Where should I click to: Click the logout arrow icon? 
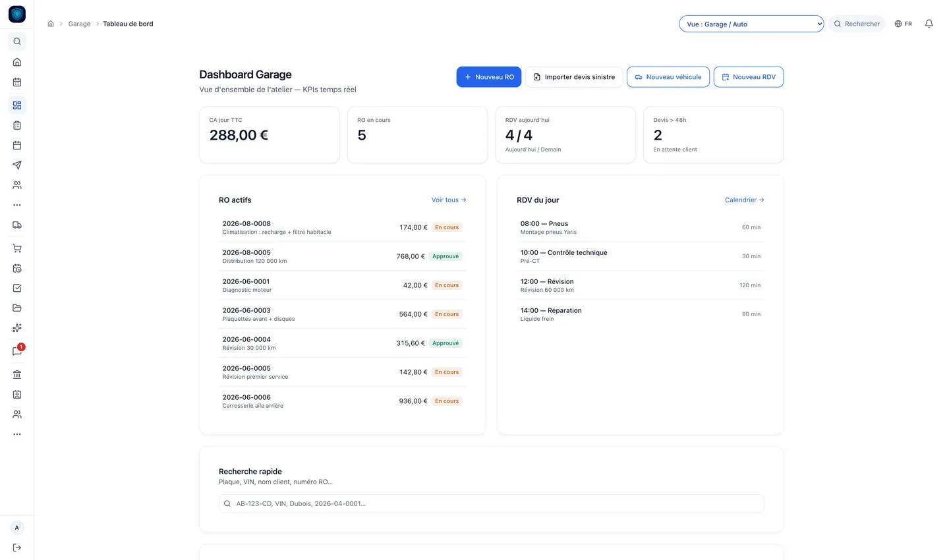point(17,547)
